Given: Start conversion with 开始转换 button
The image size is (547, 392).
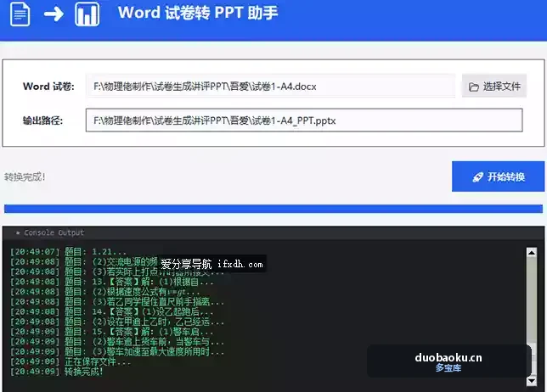Looking at the screenshot, I should click(498, 176).
